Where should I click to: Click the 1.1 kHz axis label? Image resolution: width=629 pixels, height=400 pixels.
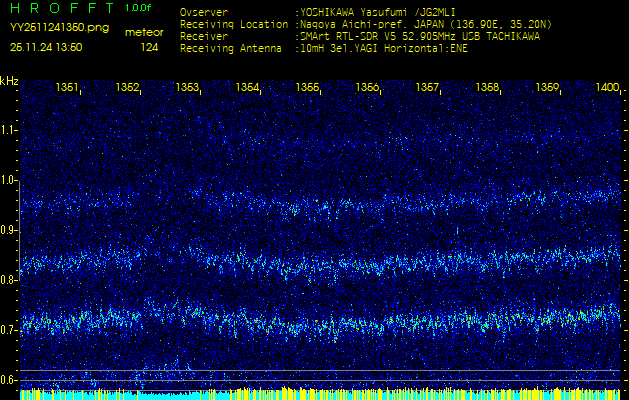tap(9, 130)
